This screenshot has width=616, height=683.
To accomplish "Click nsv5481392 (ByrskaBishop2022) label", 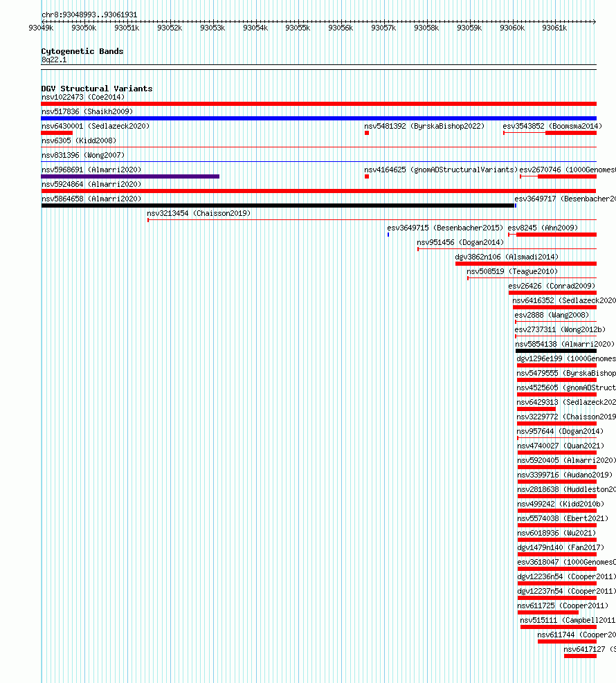I will (424, 126).
